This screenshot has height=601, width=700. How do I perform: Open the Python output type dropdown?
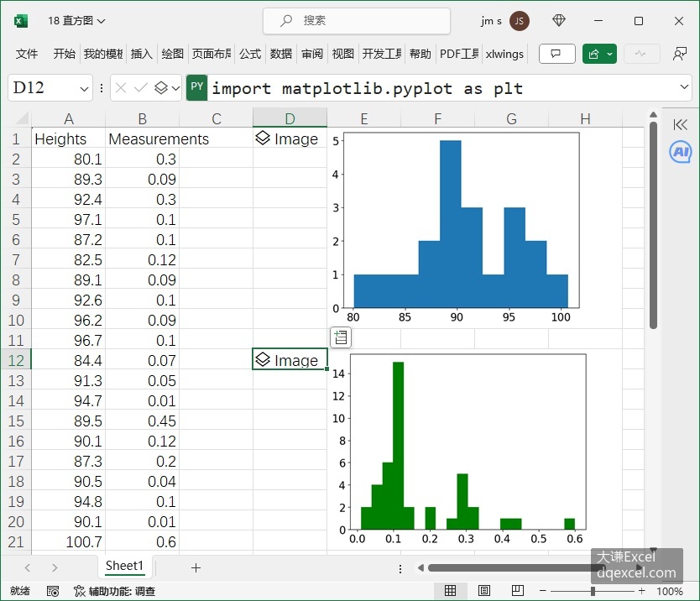coord(167,88)
